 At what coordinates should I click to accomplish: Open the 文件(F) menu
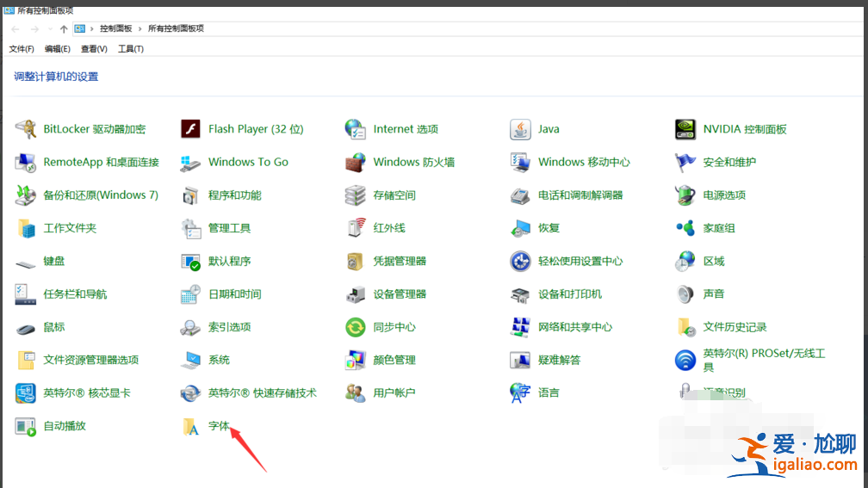(22, 49)
